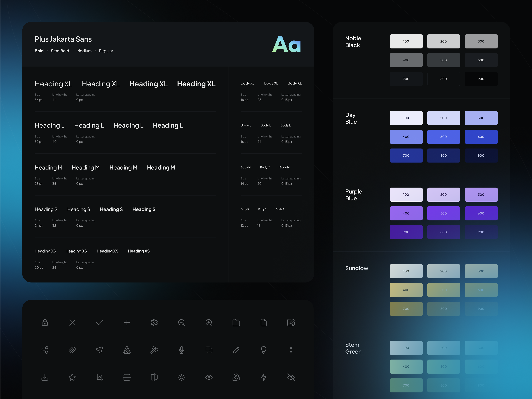Click the lightning bolt icon
Screen dimensions: 532x399
[x=264, y=377]
